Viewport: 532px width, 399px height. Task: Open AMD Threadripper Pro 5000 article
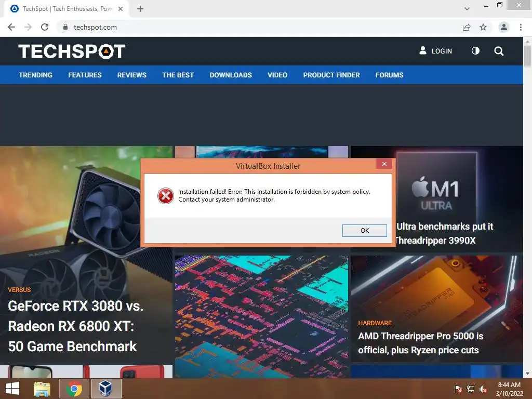[420, 343]
